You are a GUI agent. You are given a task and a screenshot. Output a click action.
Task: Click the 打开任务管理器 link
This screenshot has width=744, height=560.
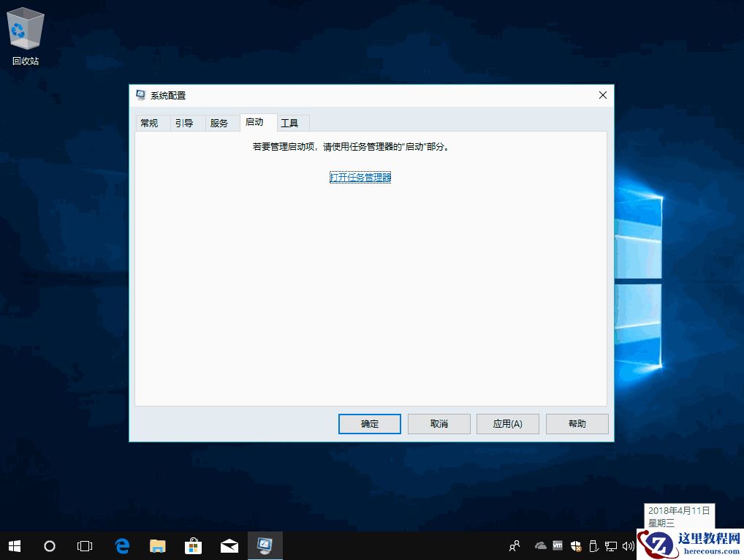tap(360, 177)
